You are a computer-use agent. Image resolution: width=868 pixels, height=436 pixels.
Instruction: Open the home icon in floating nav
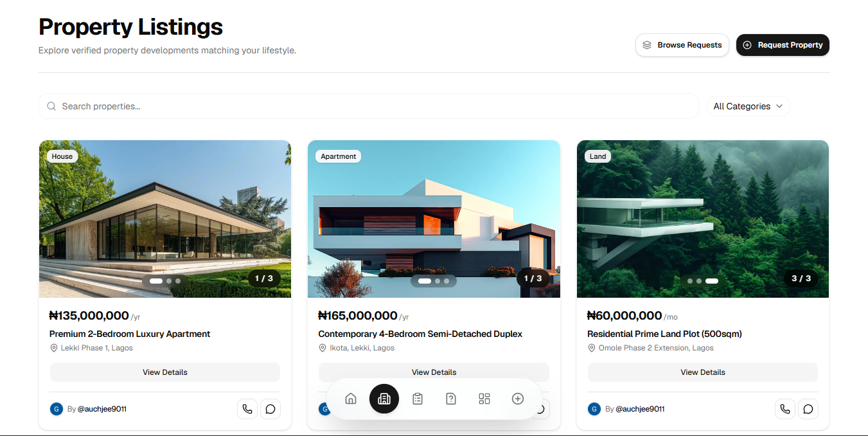pyautogui.click(x=351, y=399)
